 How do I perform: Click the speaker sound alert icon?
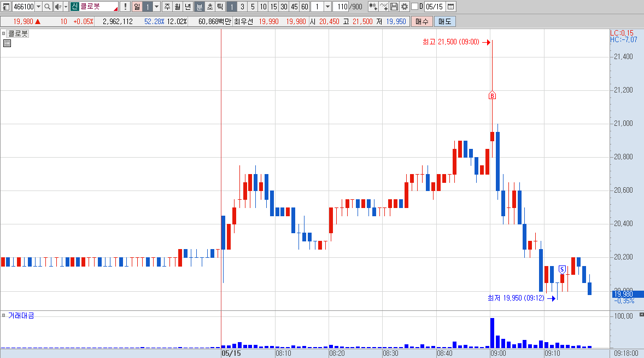coord(58,7)
